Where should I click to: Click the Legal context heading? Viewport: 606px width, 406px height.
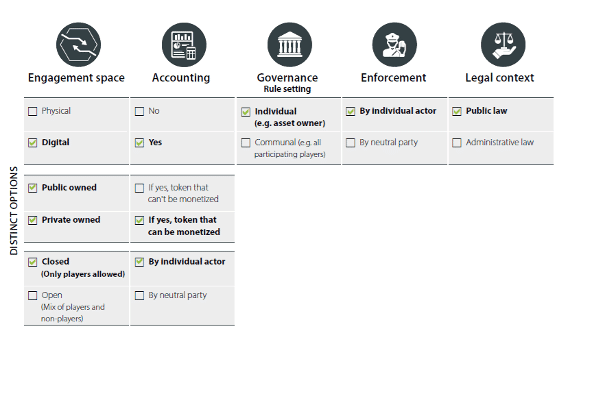[500, 78]
